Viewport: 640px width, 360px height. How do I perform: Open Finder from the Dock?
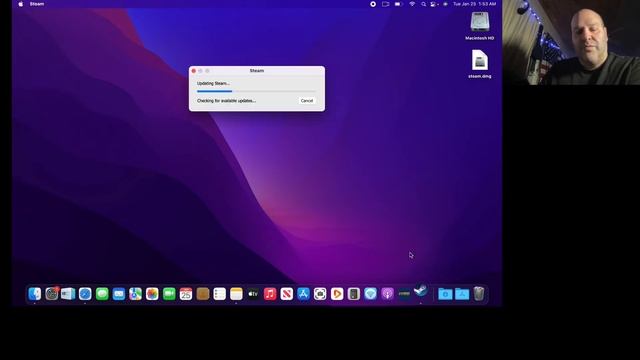[35, 293]
